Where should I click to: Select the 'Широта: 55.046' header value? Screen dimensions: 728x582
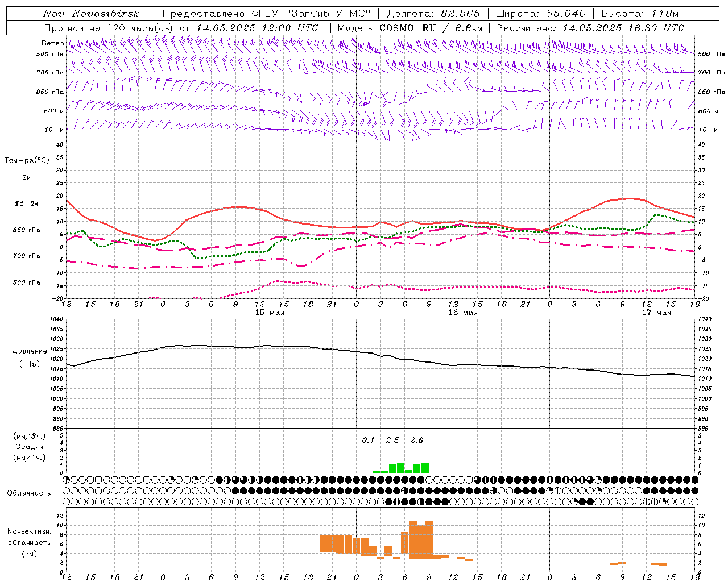click(540, 14)
